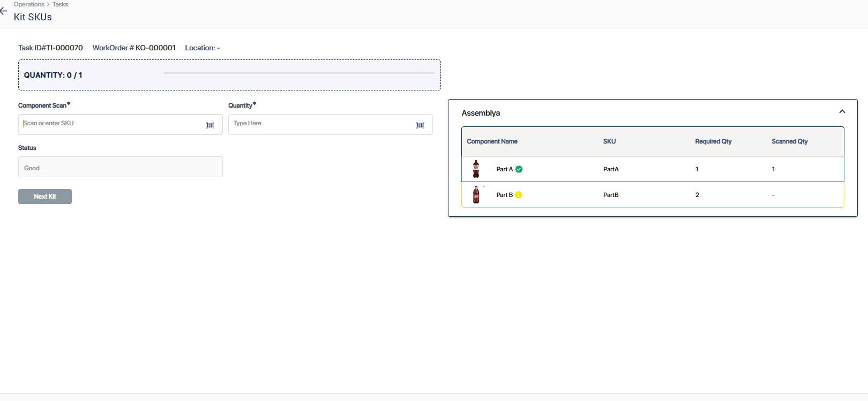Viewport: 868px width, 401px height.
Task: Open the Tasks breadcrumb
Action: point(60,4)
